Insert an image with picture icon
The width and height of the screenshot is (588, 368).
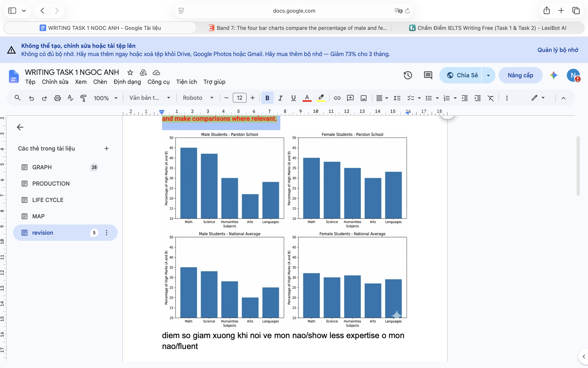(363, 98)
